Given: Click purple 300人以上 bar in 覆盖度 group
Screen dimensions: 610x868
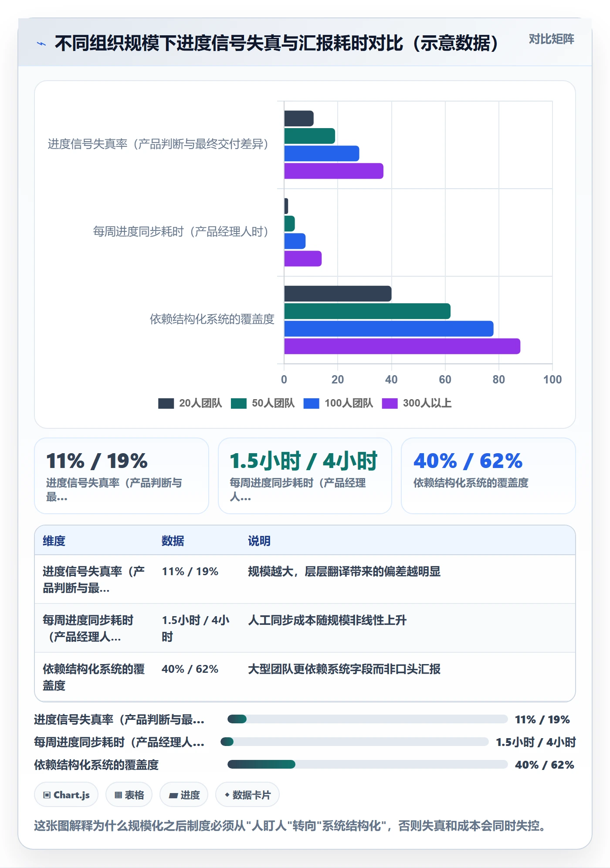Looking at the screenshot, I should tap(402, 346).
